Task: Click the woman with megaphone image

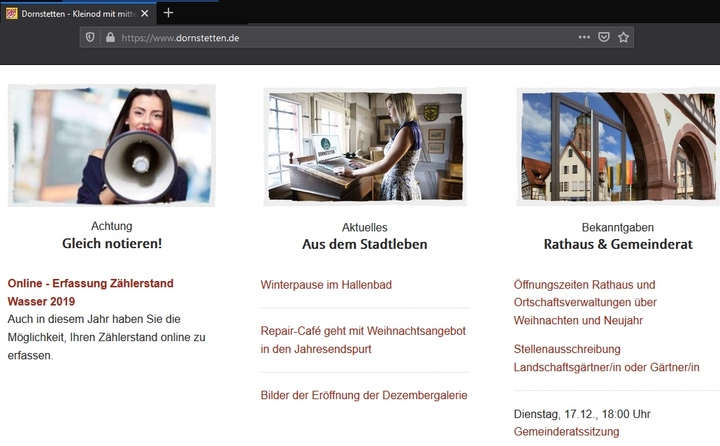Action: pos(111,145)
